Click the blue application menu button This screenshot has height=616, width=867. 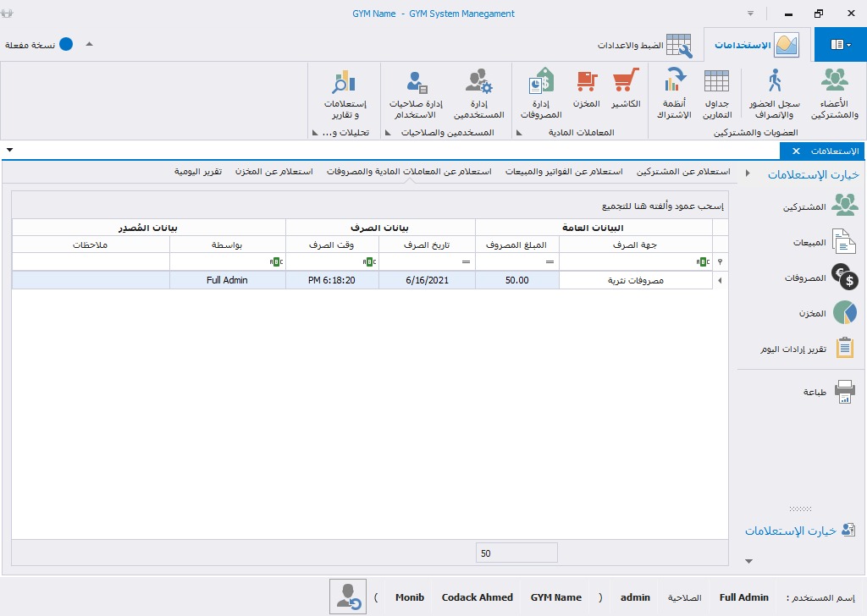pyautogui.click(x=841, y=45)
